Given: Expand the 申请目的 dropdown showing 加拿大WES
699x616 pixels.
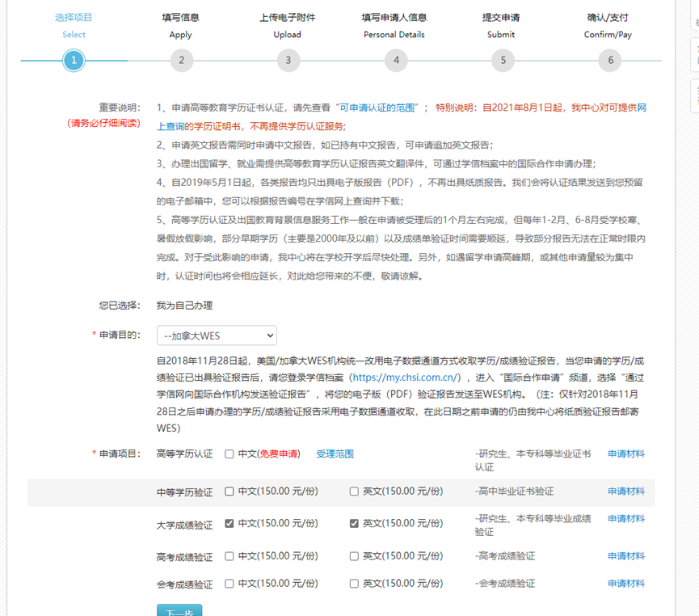Looking at the screenshot, I should pos(217,335).
